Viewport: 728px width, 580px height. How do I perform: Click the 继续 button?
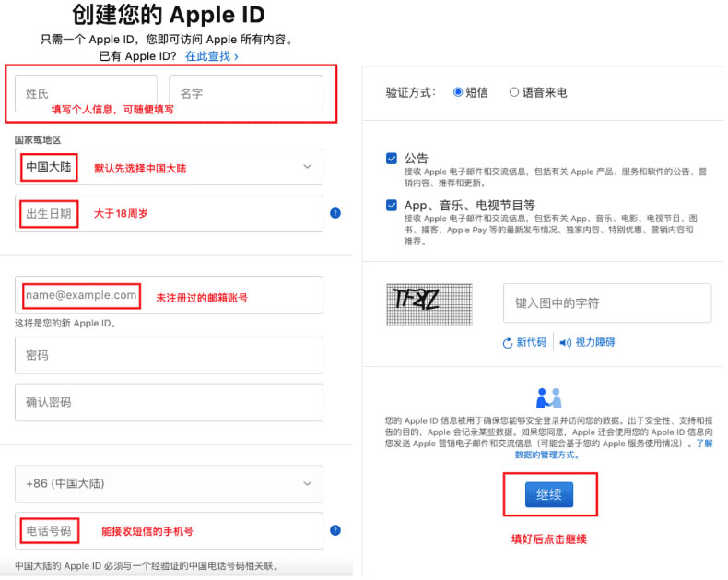(x=549, y=494)
